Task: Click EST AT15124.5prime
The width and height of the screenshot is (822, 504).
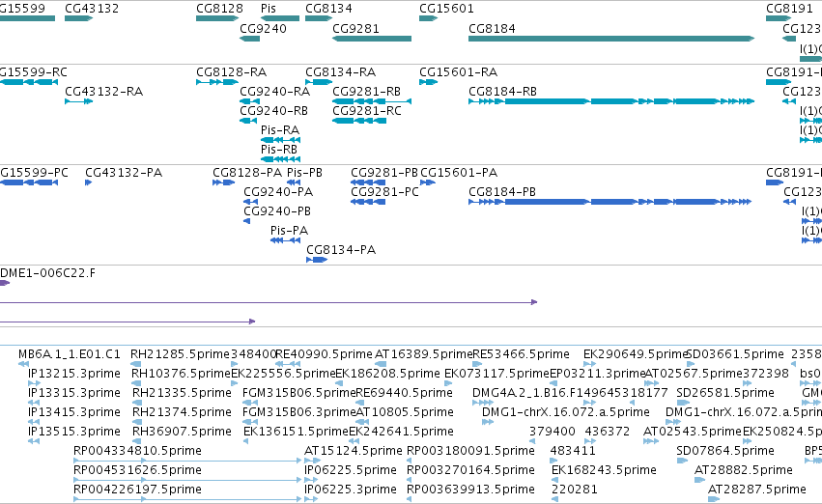Action: click(x=353, y=451)
